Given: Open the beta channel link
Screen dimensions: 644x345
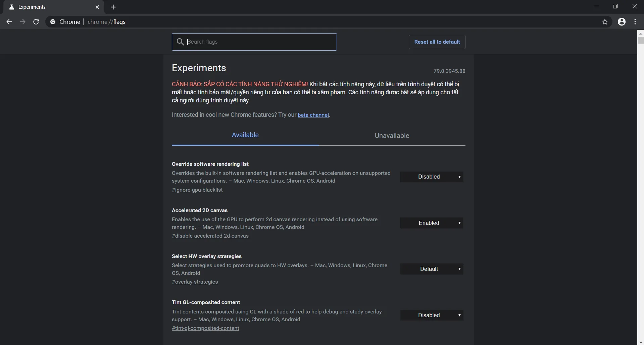Looking at the screenshot, I should (x=313, y=115).
